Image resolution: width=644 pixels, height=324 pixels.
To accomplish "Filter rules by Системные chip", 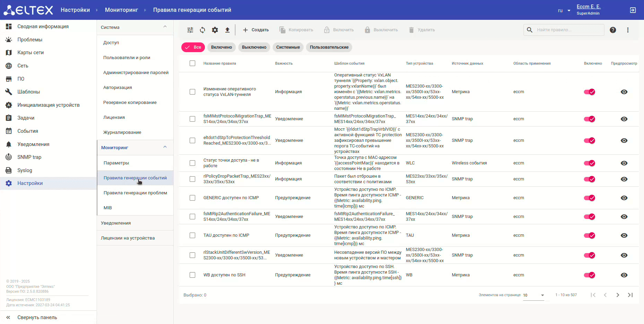I will pos(288,47).
